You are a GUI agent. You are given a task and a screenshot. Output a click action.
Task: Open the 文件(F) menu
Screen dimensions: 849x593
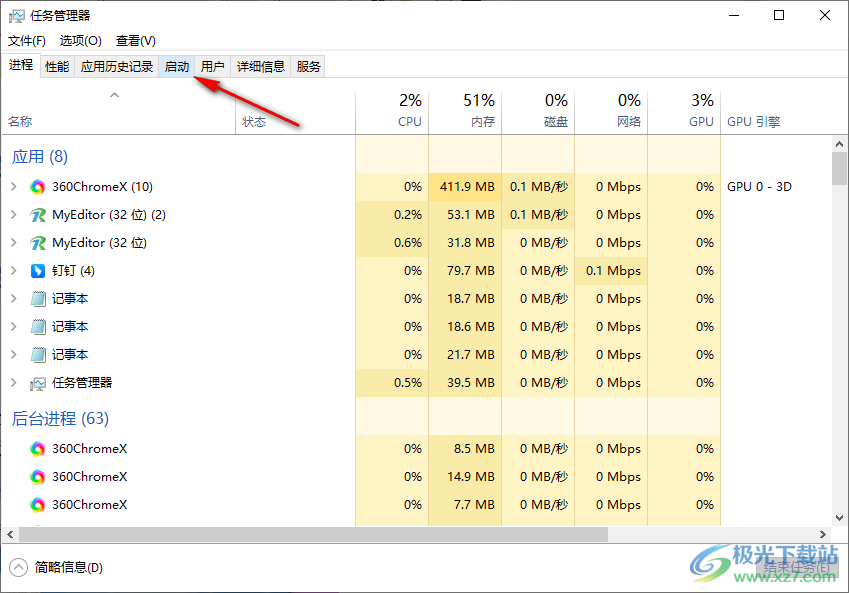tap(27, 41)
